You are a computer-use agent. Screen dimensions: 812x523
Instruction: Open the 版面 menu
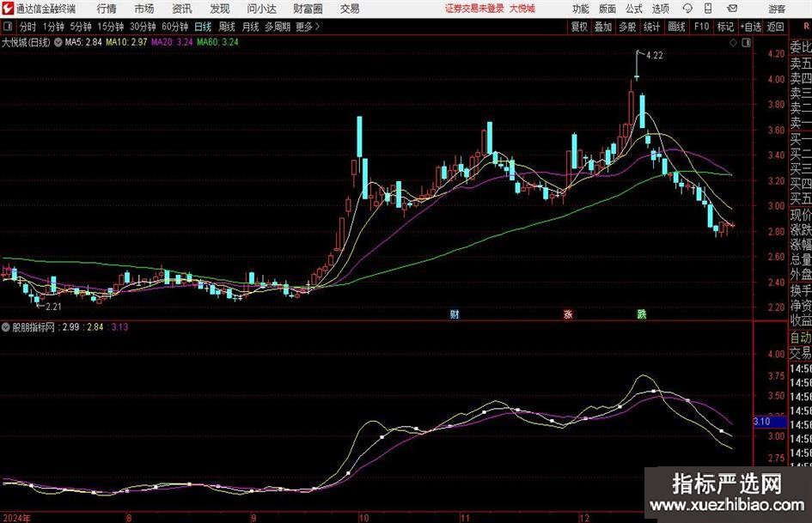coord(607,9)
